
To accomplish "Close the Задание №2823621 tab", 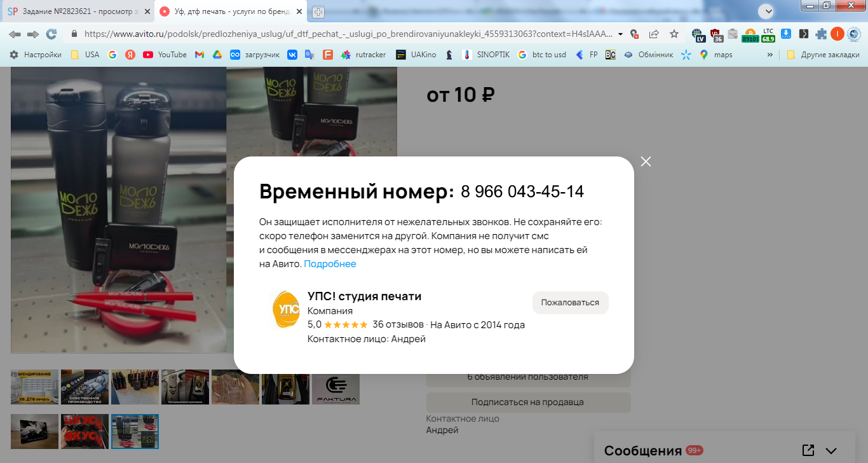I will [147, 11].
